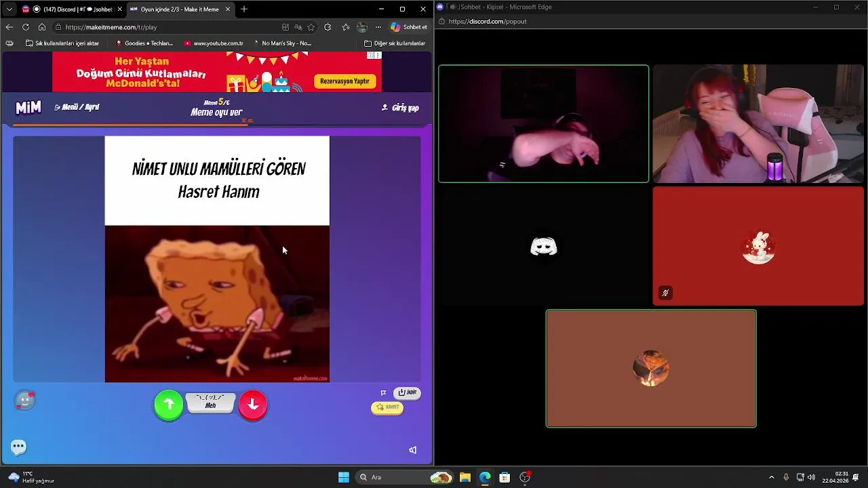Open the Copilot Sohbet et button

409,27
